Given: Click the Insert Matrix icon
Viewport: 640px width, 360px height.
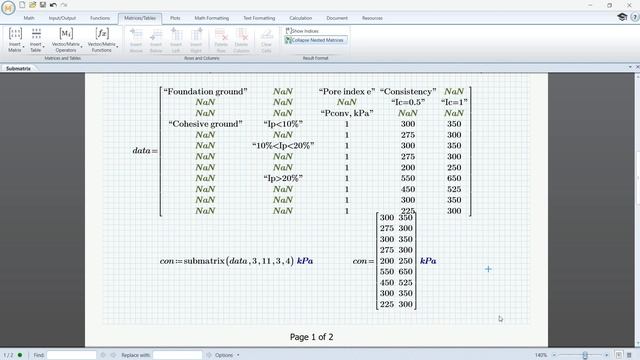Looking at the screenshot, I should (15, 33).
